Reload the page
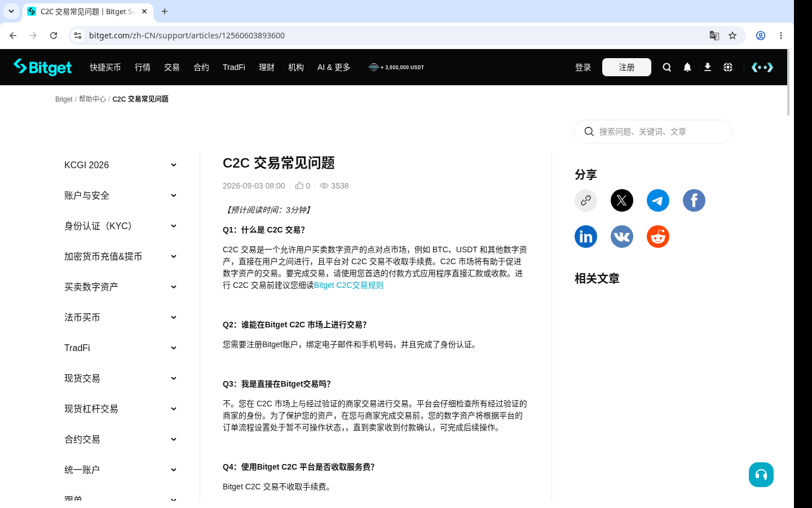Image resolution: width=812 pixels, height=508 pixels. click(x=54, y=36)
